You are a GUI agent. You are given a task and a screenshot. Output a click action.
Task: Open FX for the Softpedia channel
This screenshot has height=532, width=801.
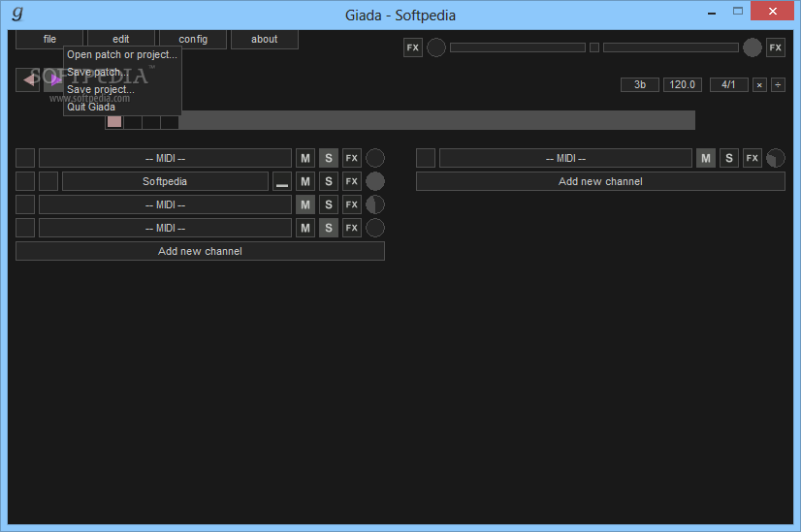click(x=352, y=181)
